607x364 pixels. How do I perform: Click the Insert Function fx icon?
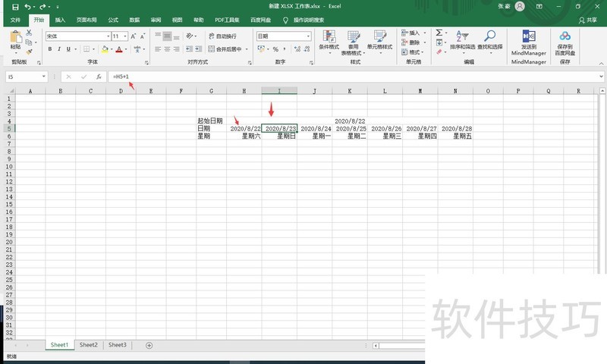[99, 77]
